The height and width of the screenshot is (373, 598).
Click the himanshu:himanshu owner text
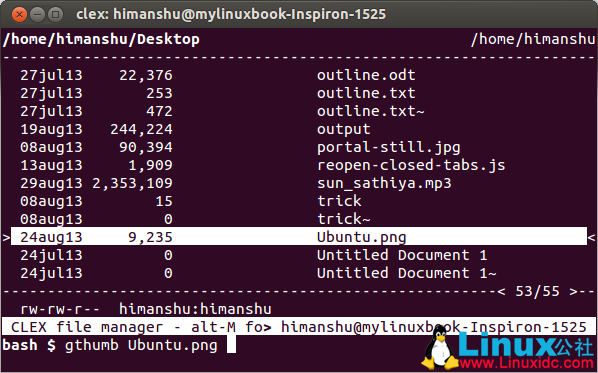pyautogui.click(x=195, y=309)
